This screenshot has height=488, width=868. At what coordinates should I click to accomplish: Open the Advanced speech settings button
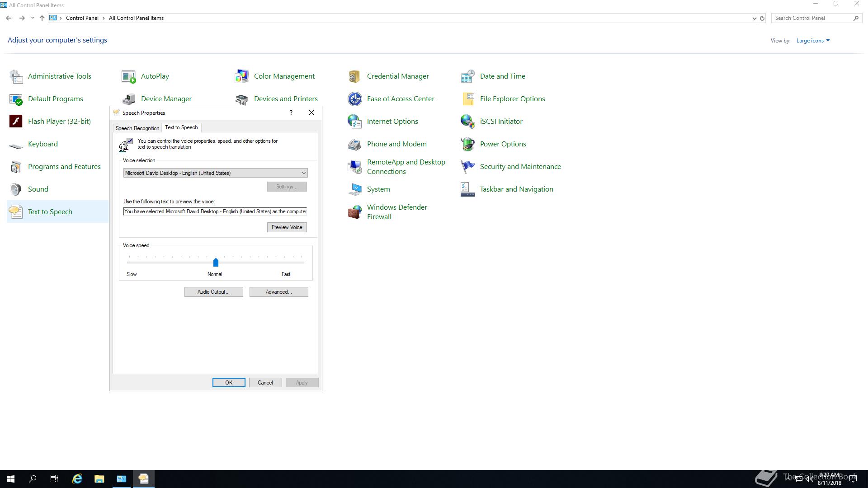click(278, 292)
